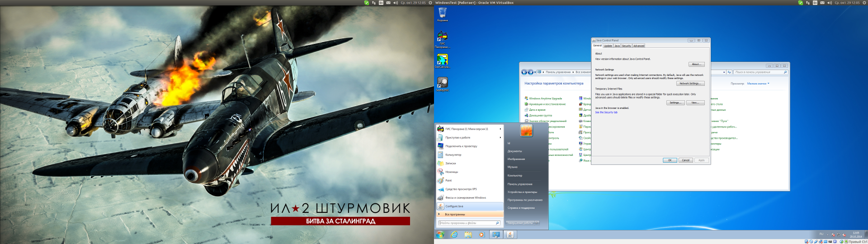
Task: Switch to the Java tab in Java Control Panel
Action: [617, 46]
